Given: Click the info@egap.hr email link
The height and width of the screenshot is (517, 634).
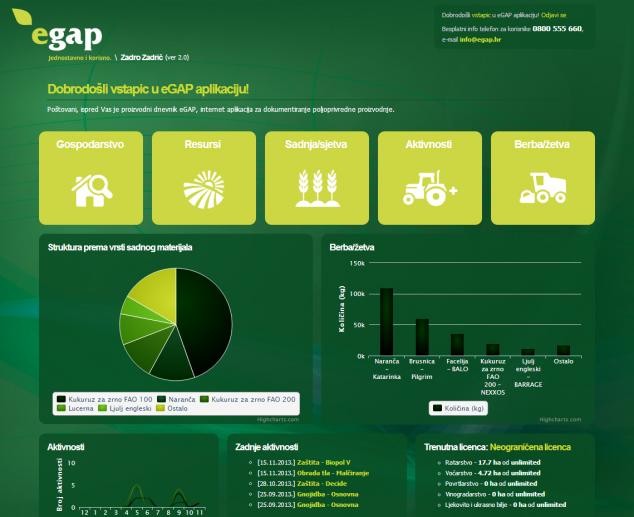Looking at the screenshot, I should [480, 40].
